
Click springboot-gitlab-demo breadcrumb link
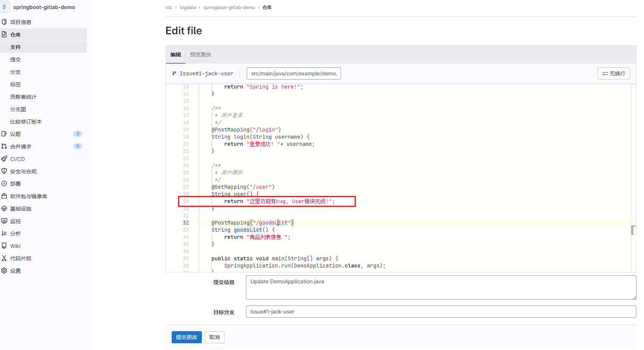(x=229, y=8)
